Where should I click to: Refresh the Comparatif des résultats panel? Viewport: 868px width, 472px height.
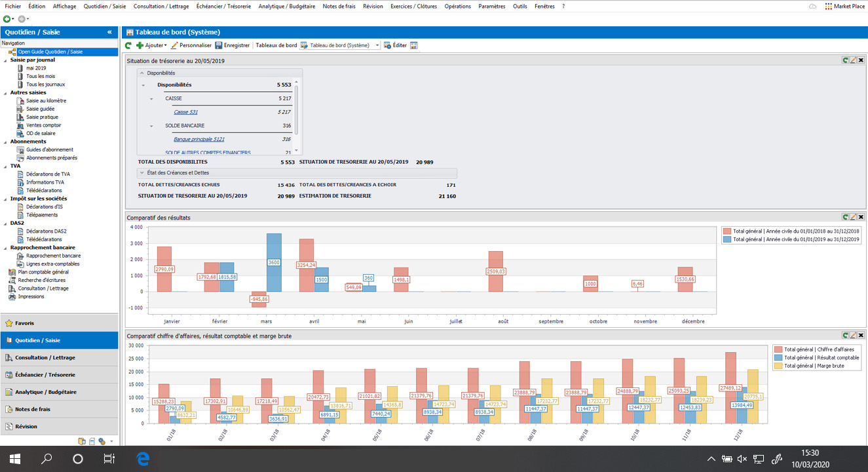846,217
